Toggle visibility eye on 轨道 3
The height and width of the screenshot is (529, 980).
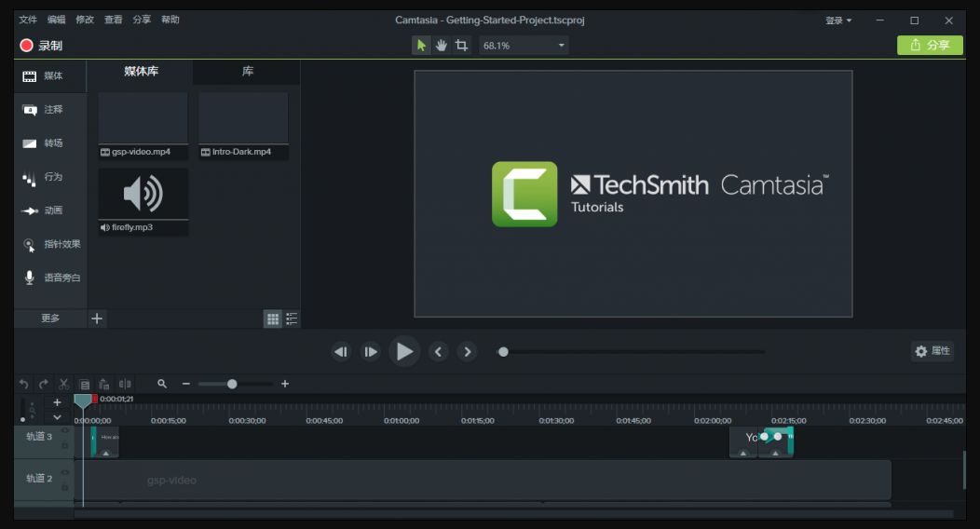(x=65, y=431)
